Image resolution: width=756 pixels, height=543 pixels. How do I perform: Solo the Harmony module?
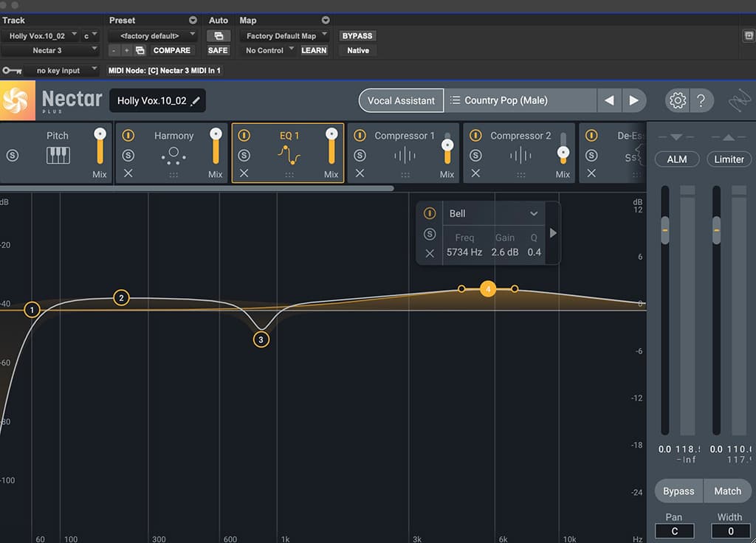128,155
